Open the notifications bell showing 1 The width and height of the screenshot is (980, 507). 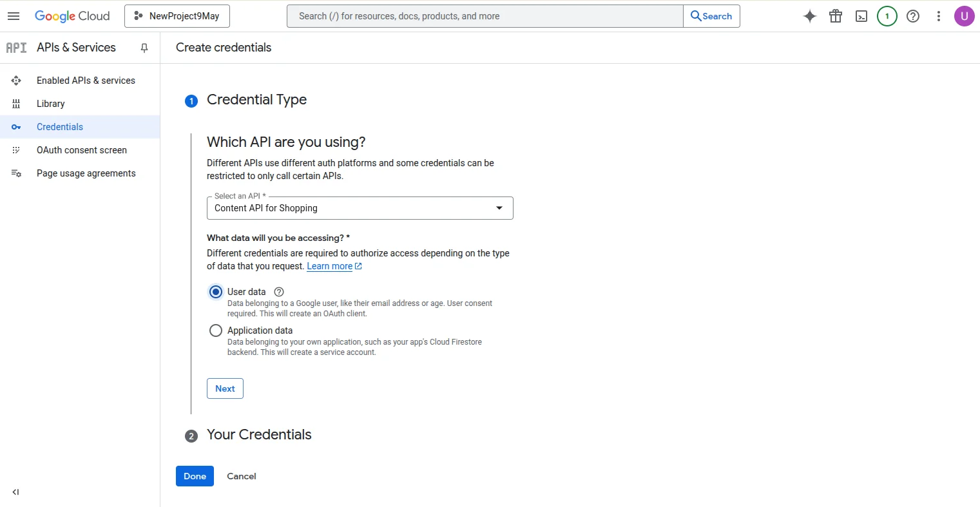(887, 16)
